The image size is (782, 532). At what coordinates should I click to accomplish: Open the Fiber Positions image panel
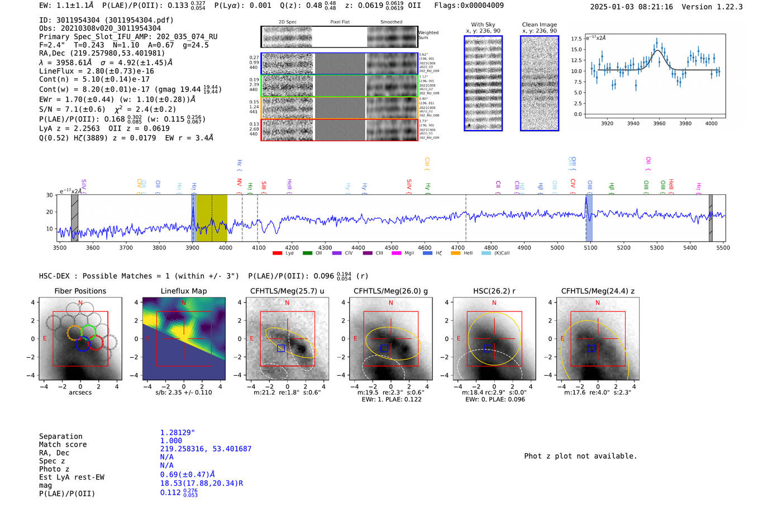coord(80,338)
